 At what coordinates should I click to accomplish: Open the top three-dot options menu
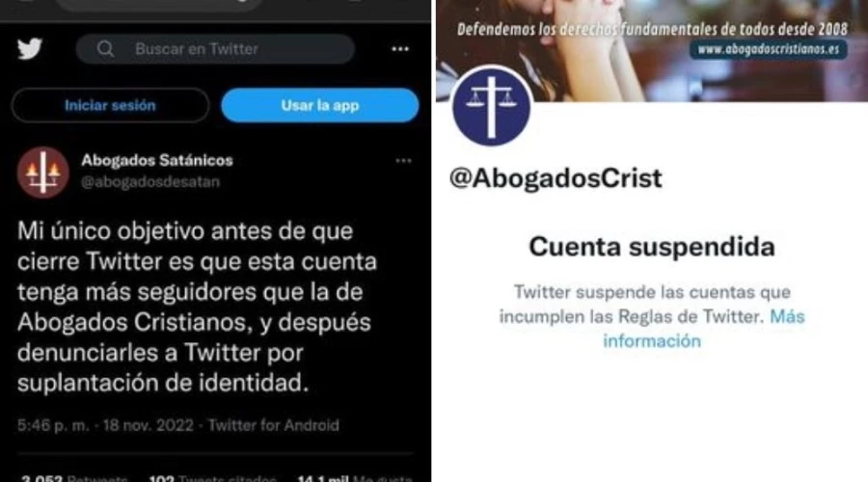(x=400, y=49)
